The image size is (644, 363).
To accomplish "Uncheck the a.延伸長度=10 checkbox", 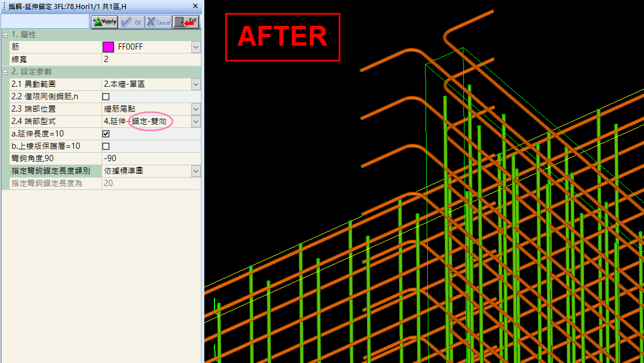I will tap(106, 134).
